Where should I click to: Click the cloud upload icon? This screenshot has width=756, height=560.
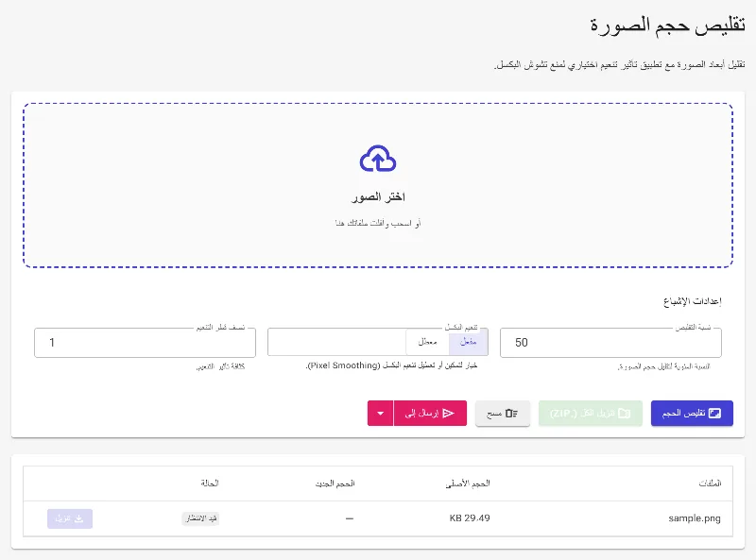pyautogui.click(x=378, y=158)
